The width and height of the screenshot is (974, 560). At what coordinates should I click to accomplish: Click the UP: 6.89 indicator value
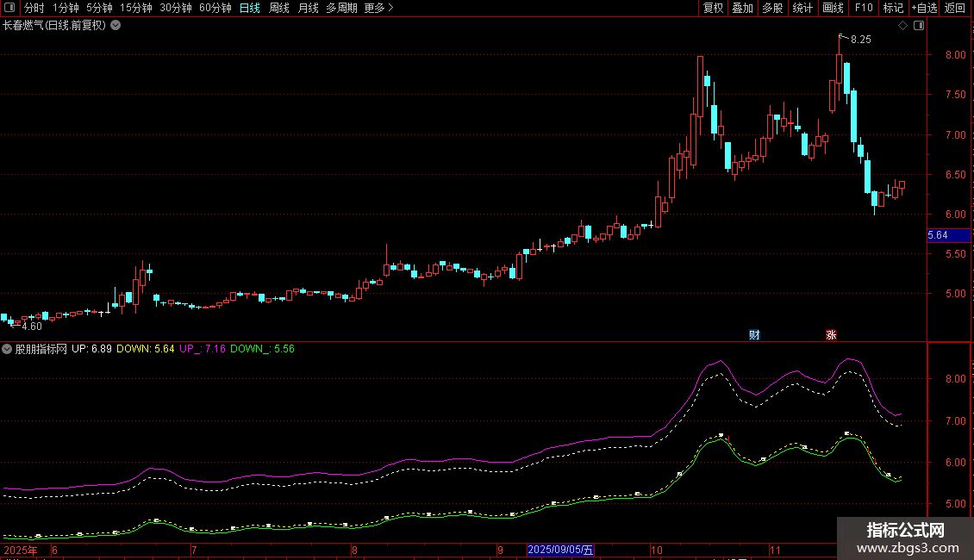pos(91,349)
